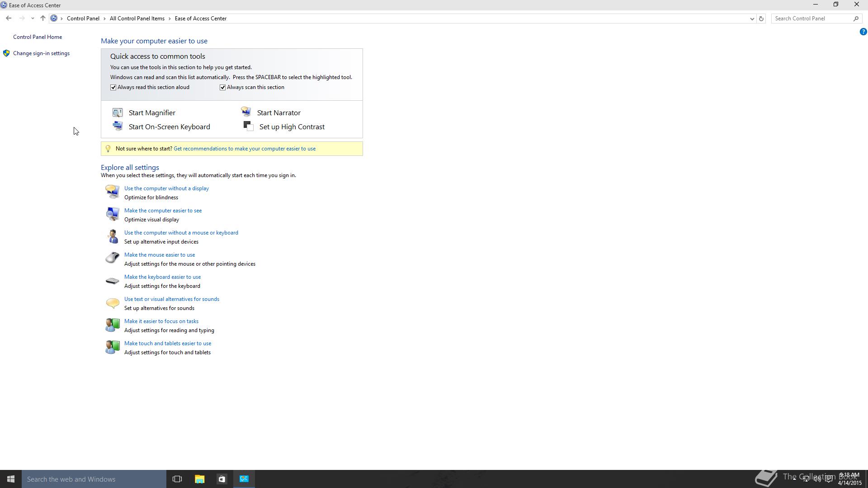This screenshot has height=488, width=868.
Task: Show hidden icons in the system tray
Action: 794,479
